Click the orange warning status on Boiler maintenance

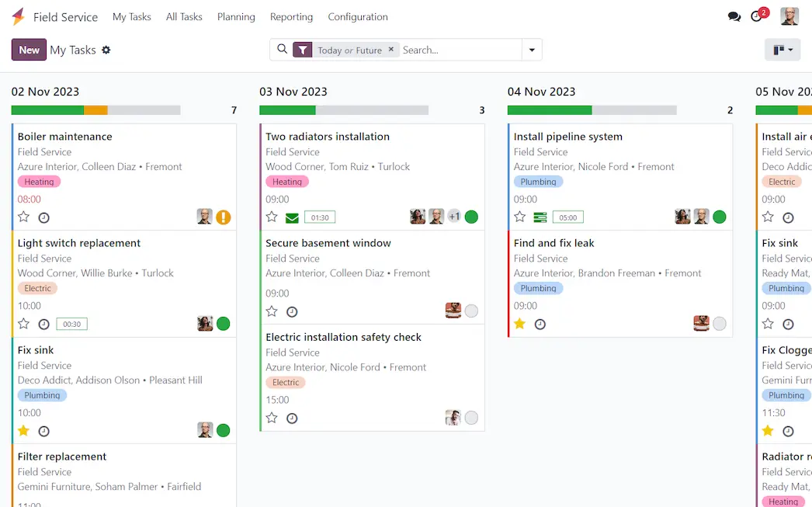pyautogui.click(x=224, y=217)
